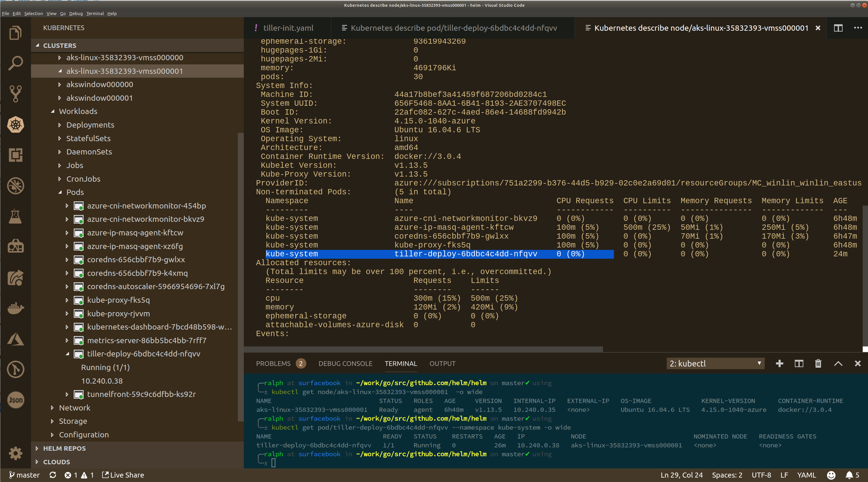Add a new terminal with the plus icon
The image size is (868, 482).
coord(779,364)
